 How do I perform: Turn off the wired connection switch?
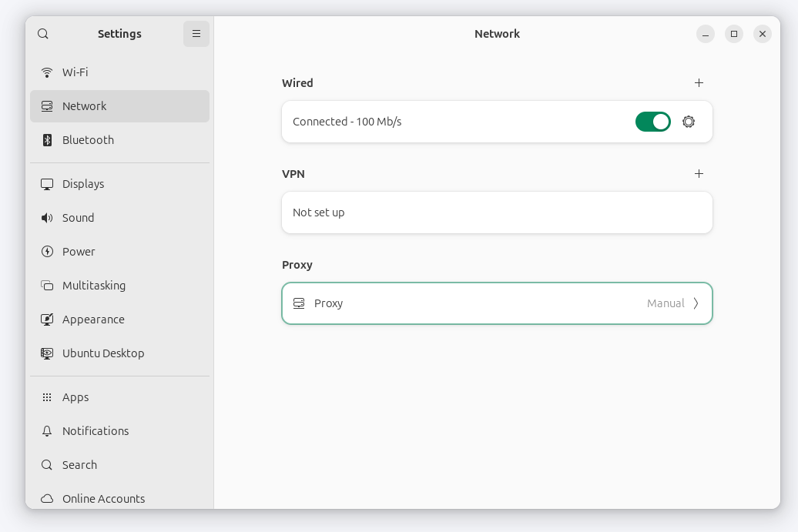[653, 122]
